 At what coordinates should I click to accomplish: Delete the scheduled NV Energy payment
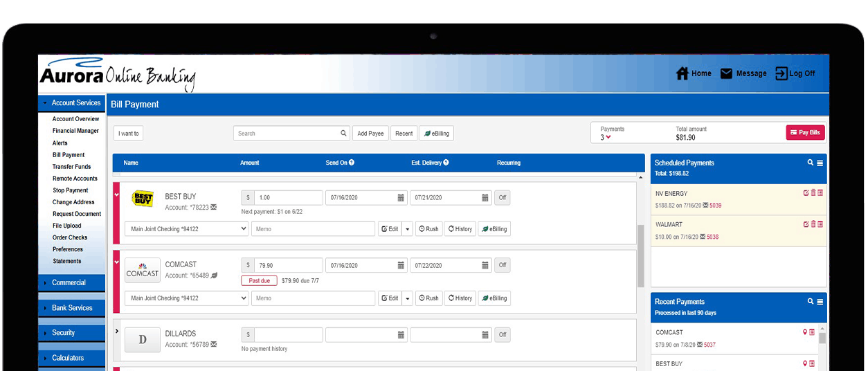[x=813, y=193]
